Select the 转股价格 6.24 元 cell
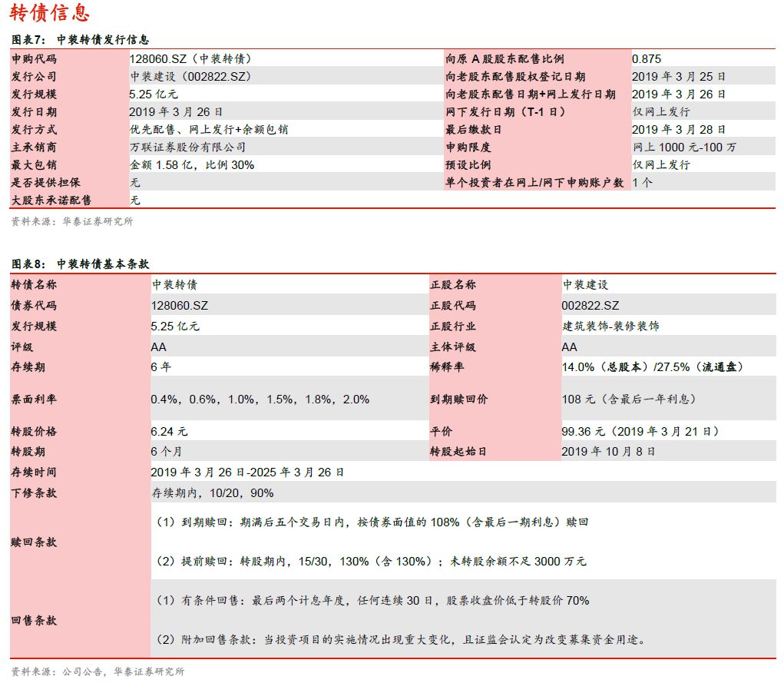This screenshot has width=784, height=683. [x=169, y=430]
